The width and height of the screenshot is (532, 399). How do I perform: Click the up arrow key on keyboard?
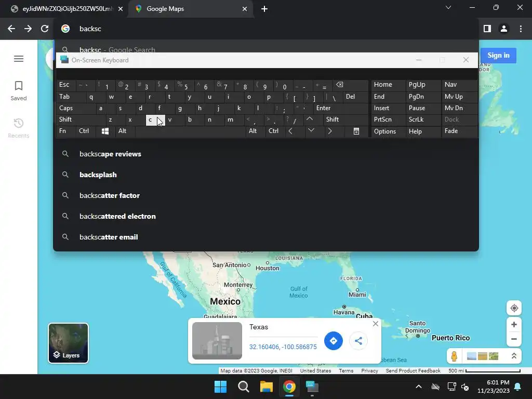click(310, 119)
